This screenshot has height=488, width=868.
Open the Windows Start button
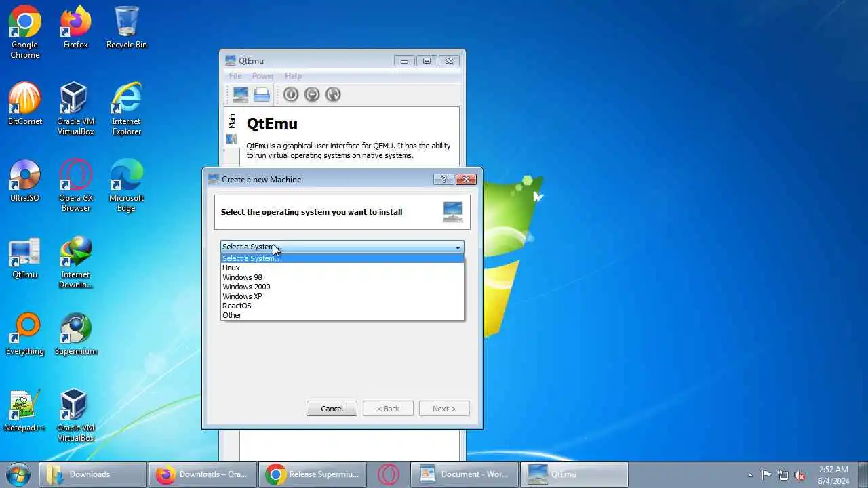click(18, 474)
